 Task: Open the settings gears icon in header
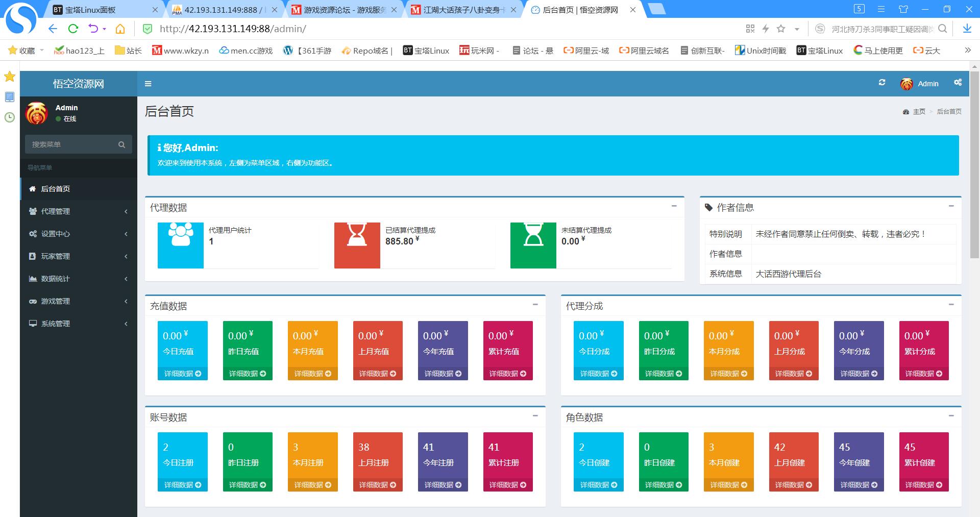(958, 83)
